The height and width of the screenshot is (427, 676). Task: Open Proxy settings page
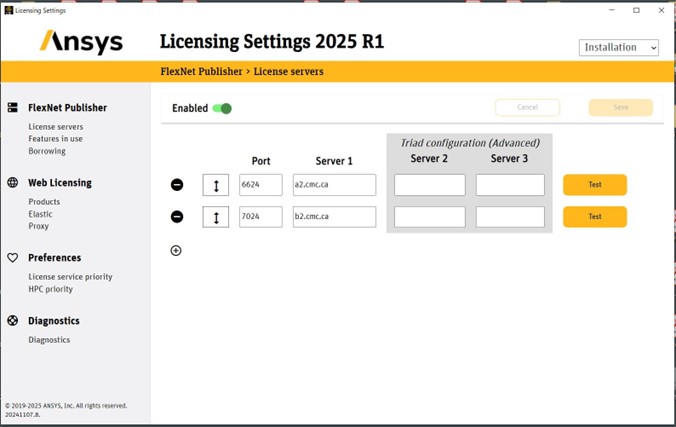(38, 226)
